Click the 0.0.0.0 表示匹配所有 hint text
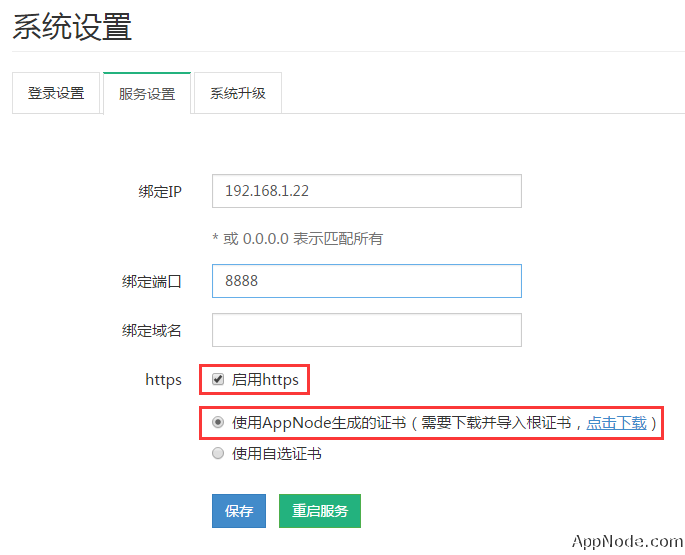This screenshot has height=555, width=685. [298, 239]
